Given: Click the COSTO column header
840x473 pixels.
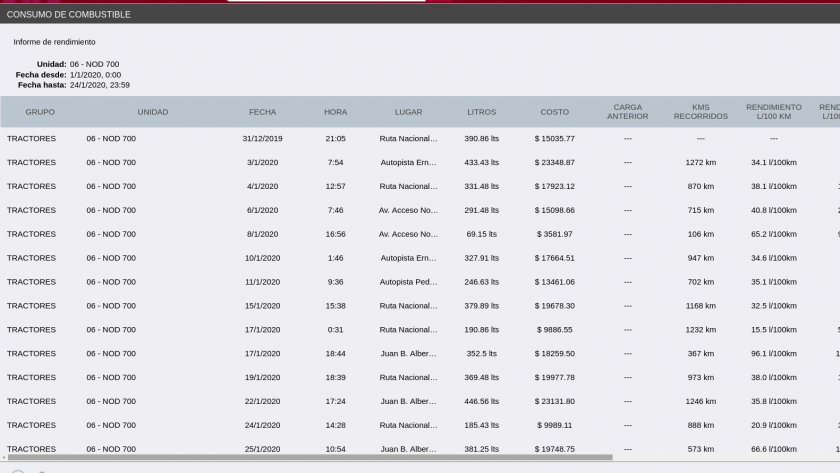Looking at the screenshot, I should (x=554, y=112).
